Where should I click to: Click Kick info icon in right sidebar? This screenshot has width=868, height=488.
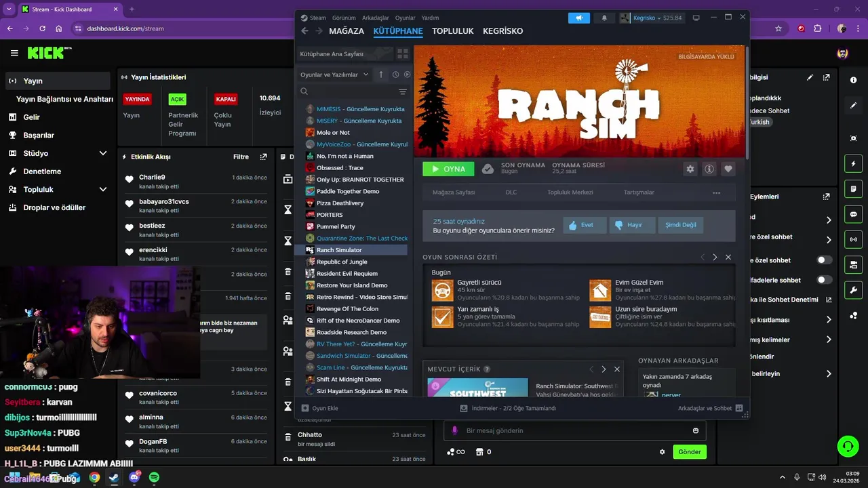coord(853,80)
